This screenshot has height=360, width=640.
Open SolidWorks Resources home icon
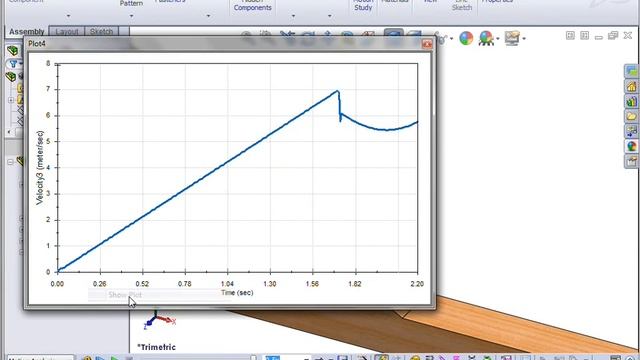click(632, 87)
